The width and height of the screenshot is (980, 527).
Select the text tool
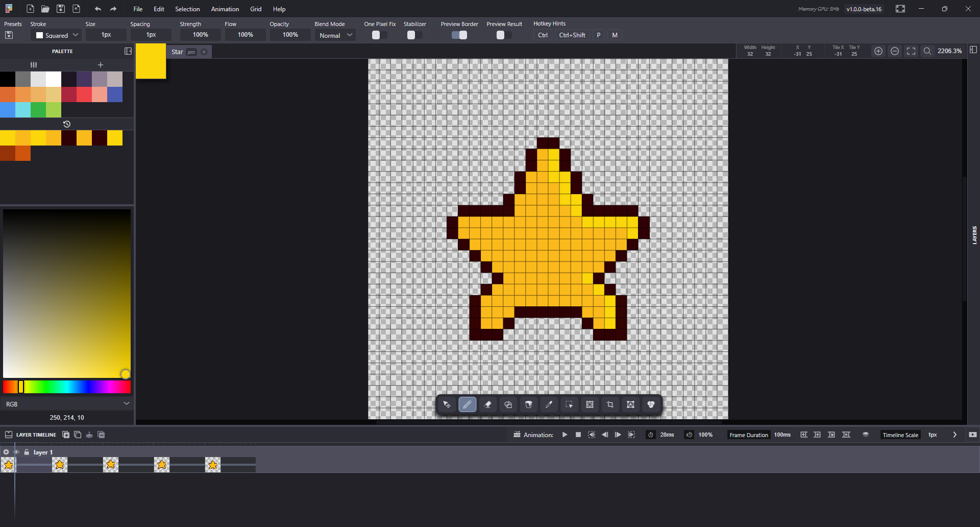tap(631, 404)
